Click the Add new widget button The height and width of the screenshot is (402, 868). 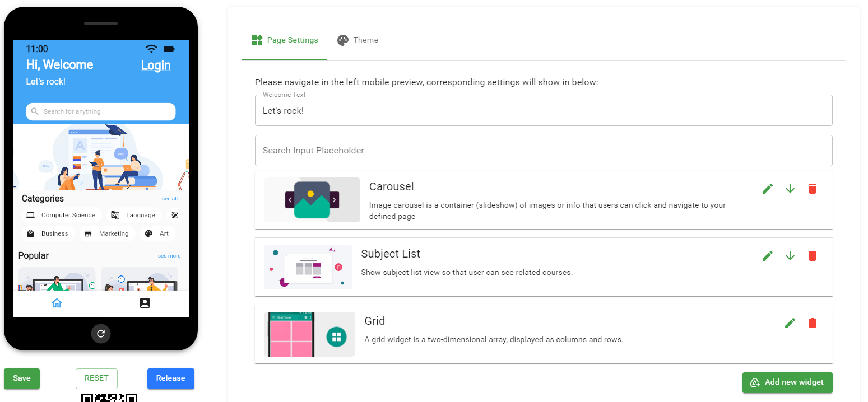[x=787, y=382]
